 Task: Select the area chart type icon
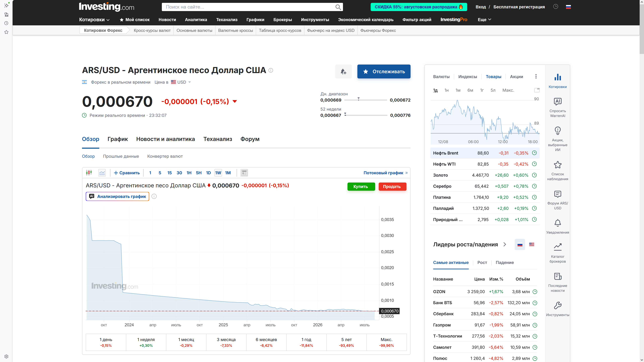pyautogui.click(x=102, y=173)
